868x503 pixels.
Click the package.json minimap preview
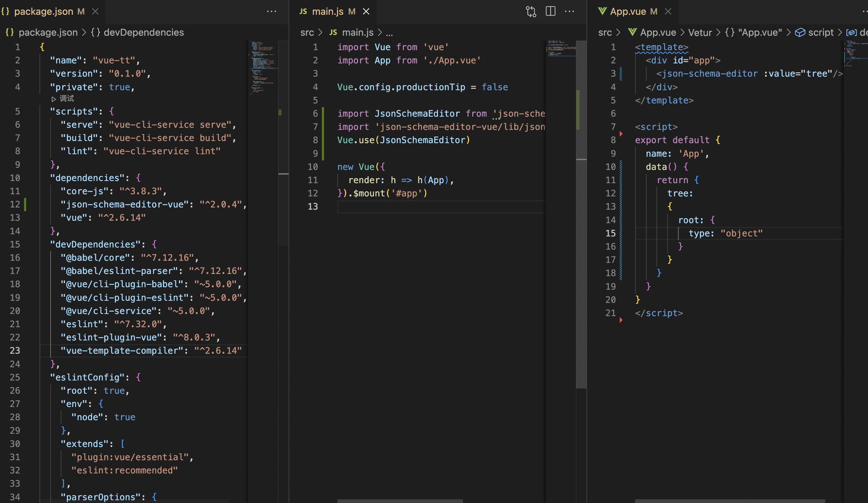click(263, 67)
